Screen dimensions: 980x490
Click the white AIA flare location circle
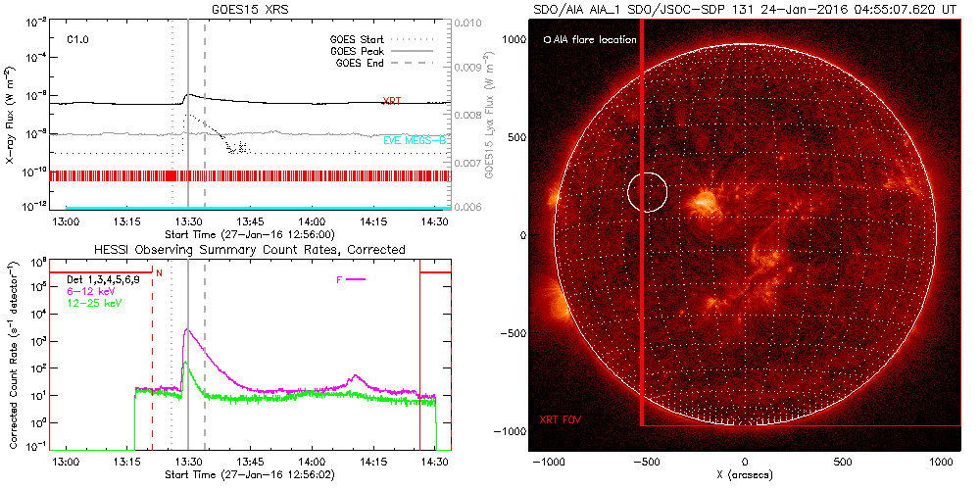(x=647, y=192)
